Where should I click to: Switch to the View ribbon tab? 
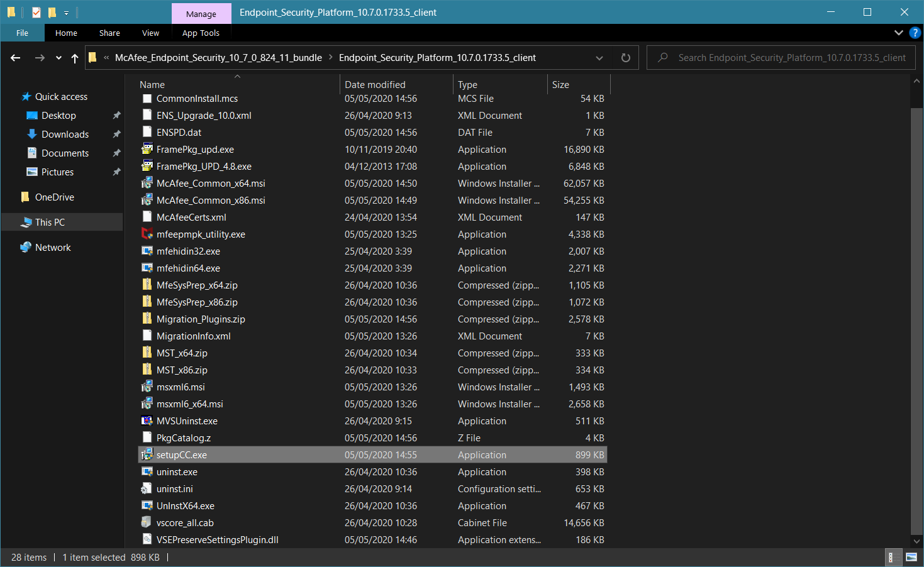tap(150, 33)
